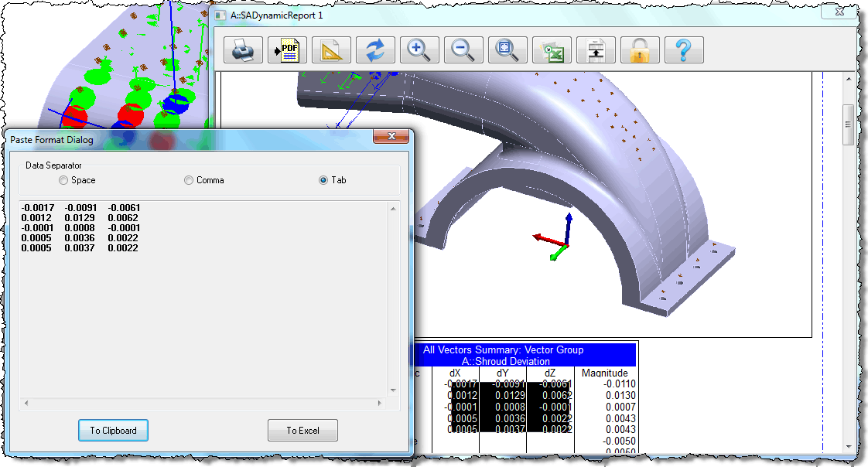Click right arrow of paste box horizontal scrollbar
Viewport: 868px width, 467px height.
click(x=379, y=404)
